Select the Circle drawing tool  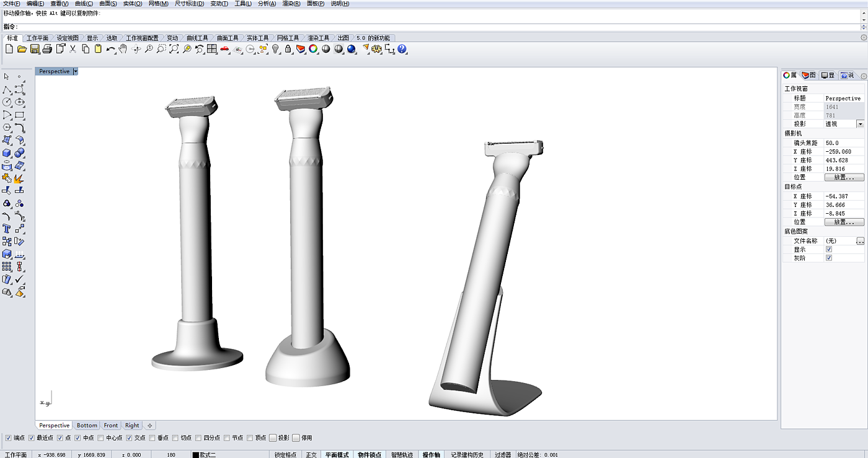7,102
